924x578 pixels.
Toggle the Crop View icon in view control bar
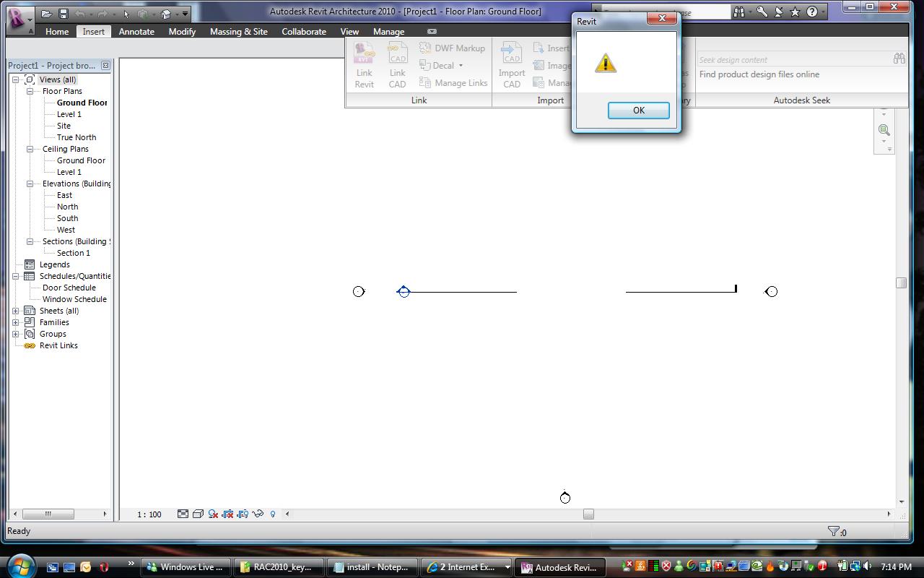click(227, 514)
